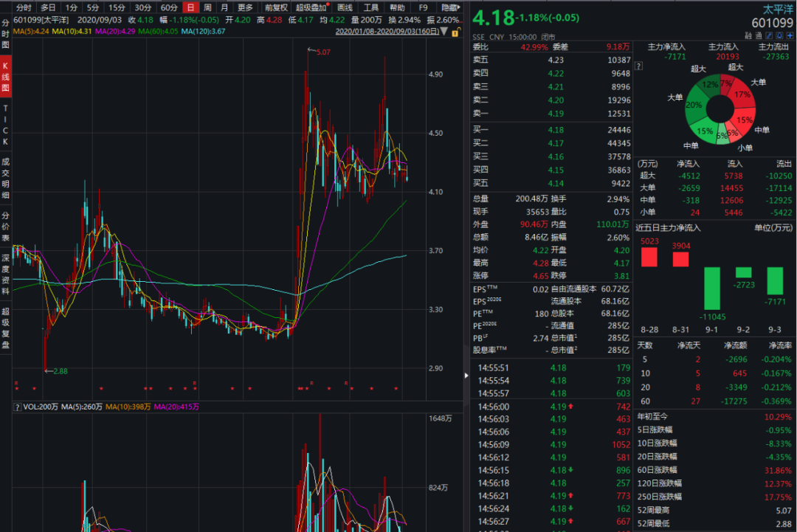This screenshot has width=797, height=532.
Task: Select K线图 in the left sidebar
Action: coord(6,76)
